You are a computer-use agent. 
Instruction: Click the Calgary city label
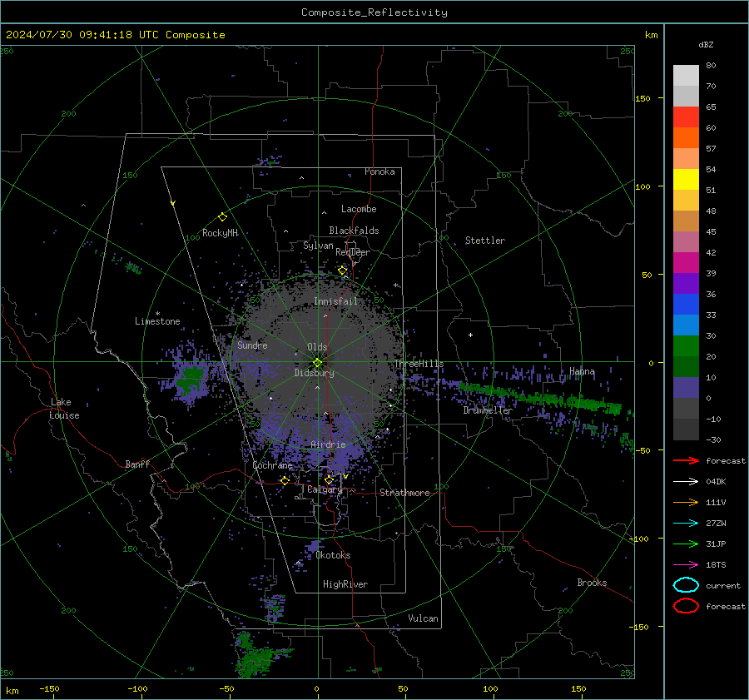325,489
